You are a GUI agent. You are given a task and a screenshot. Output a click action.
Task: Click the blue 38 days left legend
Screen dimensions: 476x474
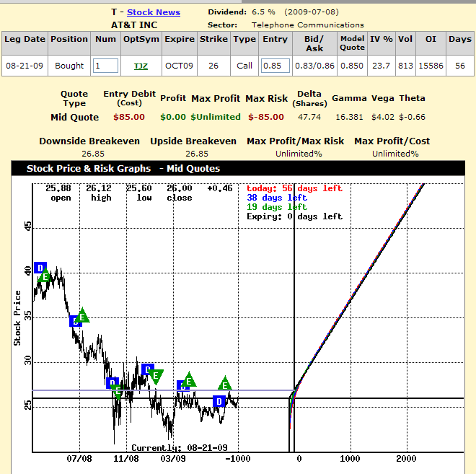click(x=277, y=198)
